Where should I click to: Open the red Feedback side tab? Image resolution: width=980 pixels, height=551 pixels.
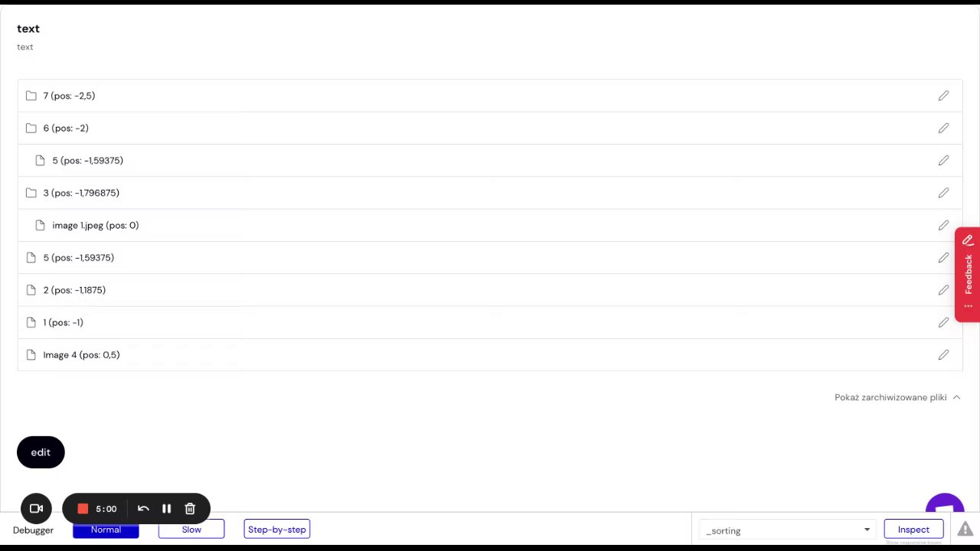click(x=967, y=274)
